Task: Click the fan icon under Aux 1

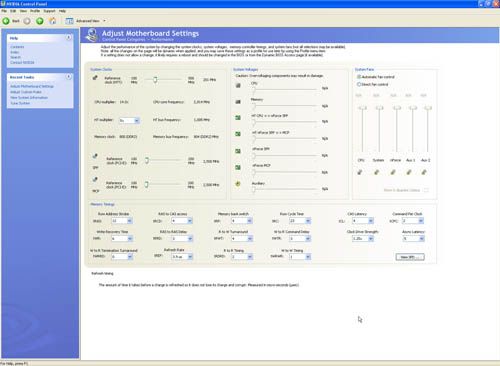Action: (409, 172)
